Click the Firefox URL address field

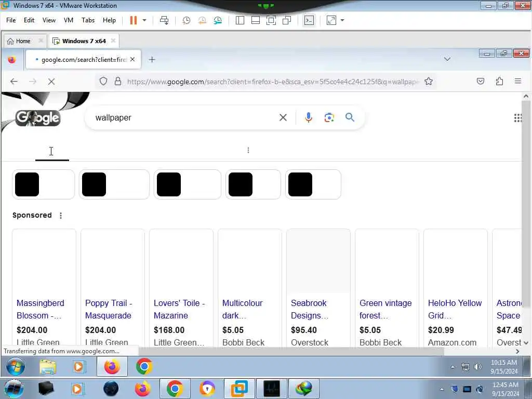[x=273, y=82]
